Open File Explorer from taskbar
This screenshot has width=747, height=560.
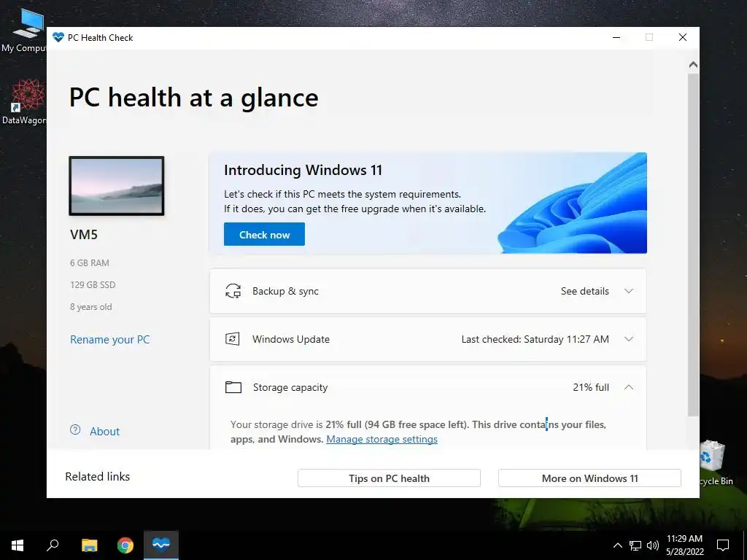coord(89,545)
